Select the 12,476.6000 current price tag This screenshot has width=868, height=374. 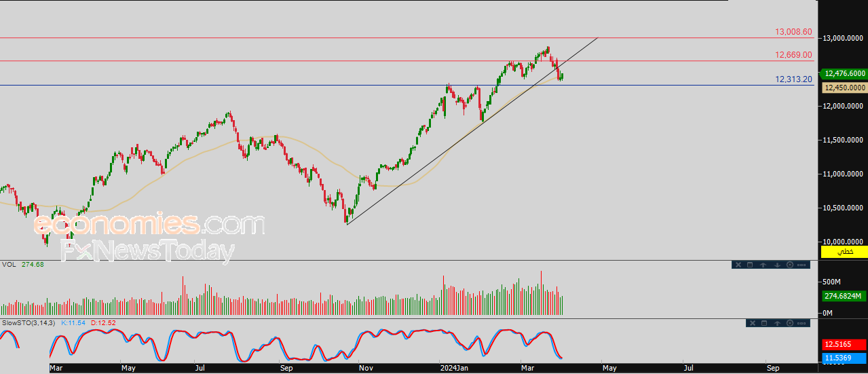844,73
